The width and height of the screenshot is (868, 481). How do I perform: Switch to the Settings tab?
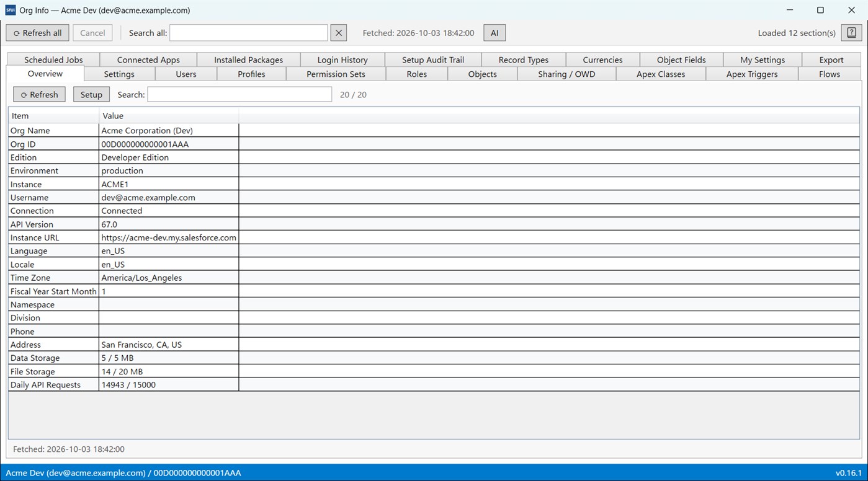point(119,74)
